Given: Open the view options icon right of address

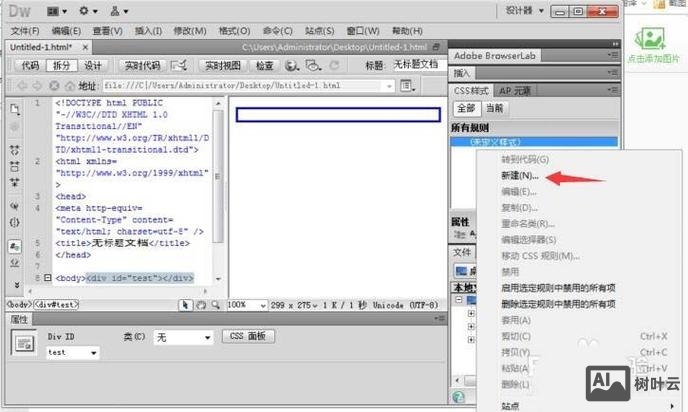Looking at the screenshot, I should click(x=407, y=86).
